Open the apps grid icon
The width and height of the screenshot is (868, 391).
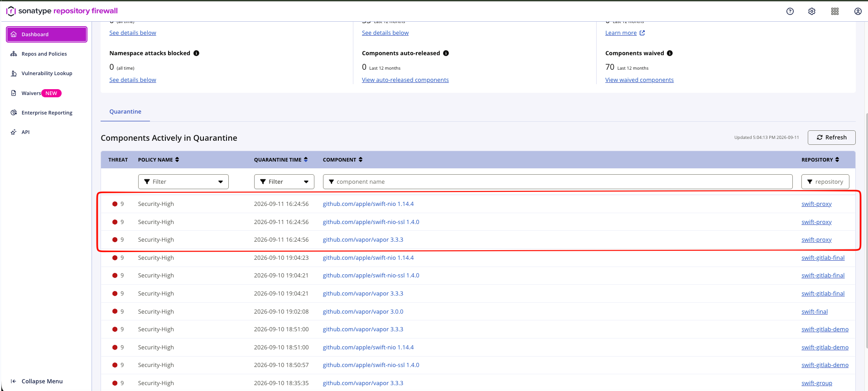[x=835, y=11]
